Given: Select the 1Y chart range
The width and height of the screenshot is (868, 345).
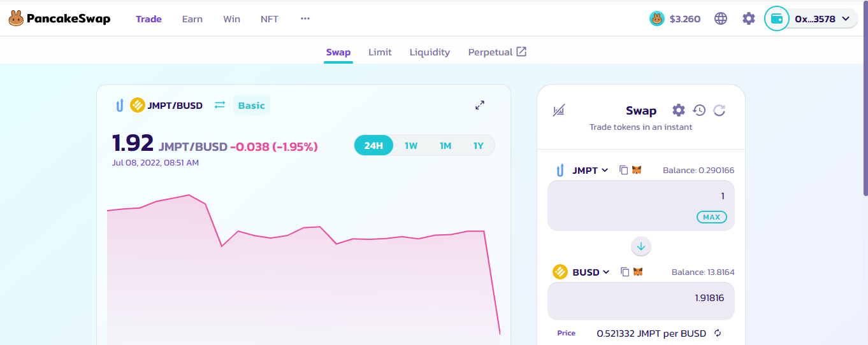Looking at the screenshot, I should click(479, 146).
